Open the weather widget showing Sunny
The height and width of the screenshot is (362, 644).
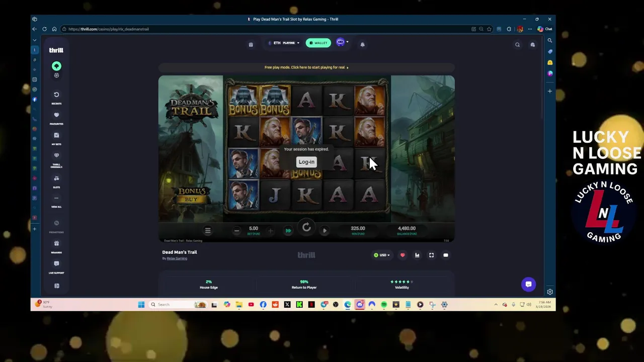44,305
